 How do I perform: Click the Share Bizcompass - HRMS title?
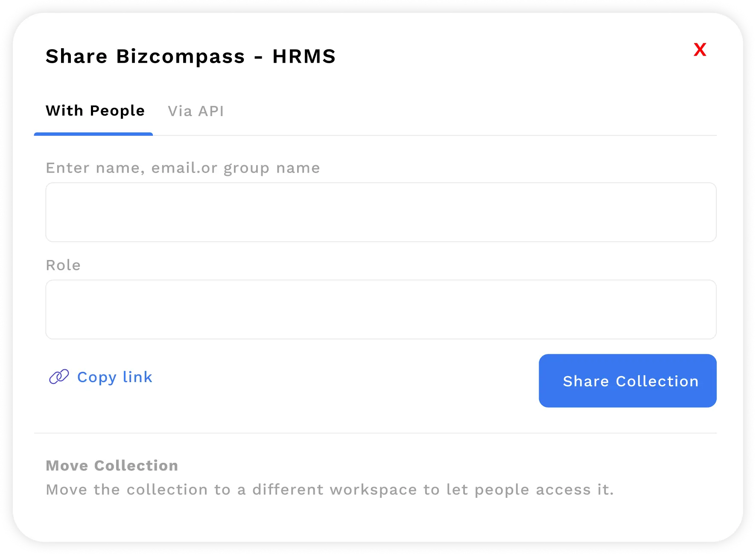click(190, 55)
